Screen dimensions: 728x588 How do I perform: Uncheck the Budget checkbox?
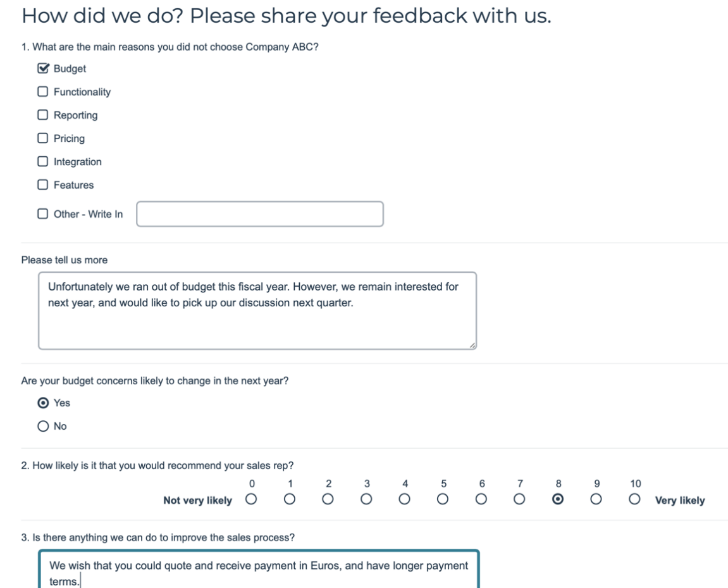43,68
